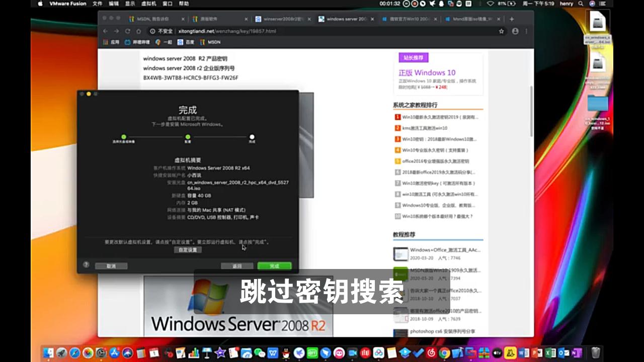Screen dimensions: 644x362
Task: Open the 编辑 (Edit) menu
Action: [114, 4]
